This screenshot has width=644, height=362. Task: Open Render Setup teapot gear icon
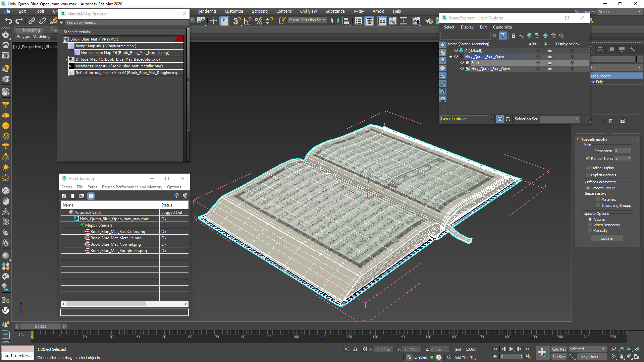point(429,21)
